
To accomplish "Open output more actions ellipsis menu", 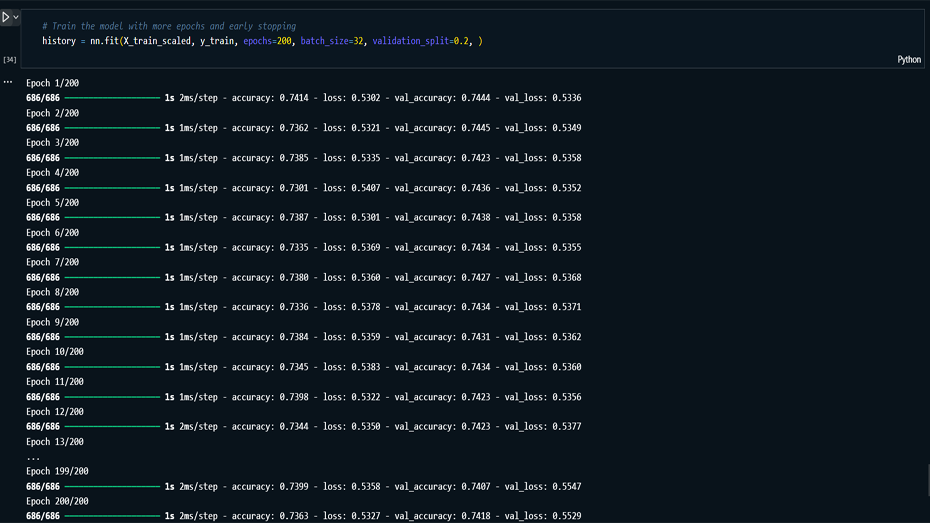I will [8, 82].
